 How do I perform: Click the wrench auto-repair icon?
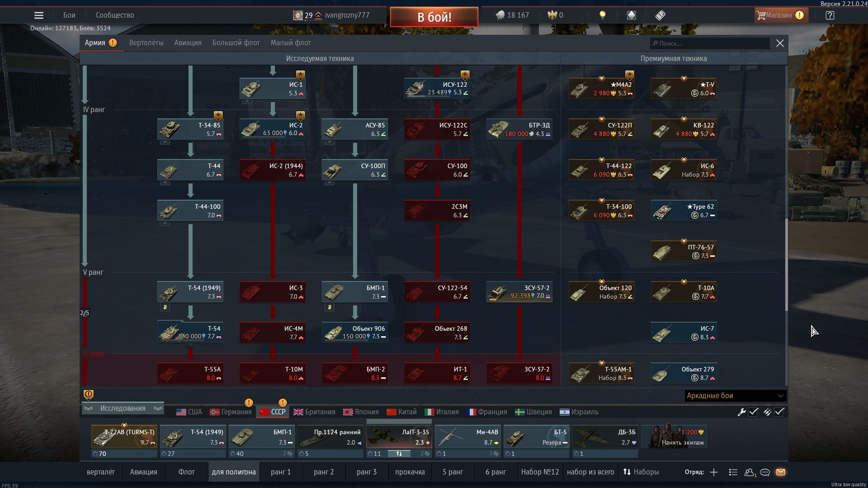click(x=741, y=412)
